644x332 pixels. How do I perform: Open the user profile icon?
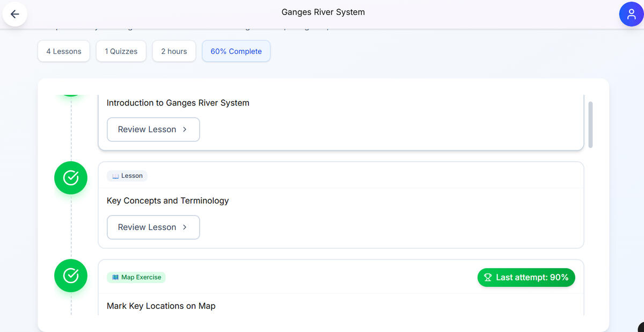pyautogui.click(x=631, y=14)
